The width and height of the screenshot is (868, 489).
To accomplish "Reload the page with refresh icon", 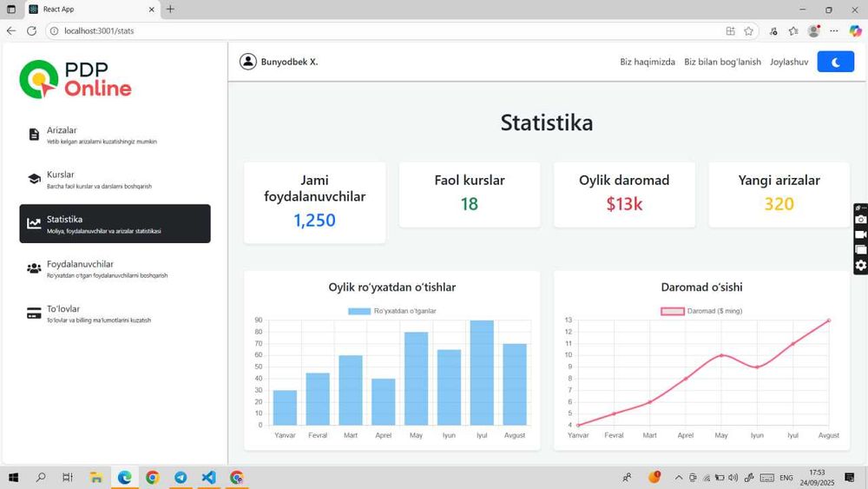I will click(31, 31).
